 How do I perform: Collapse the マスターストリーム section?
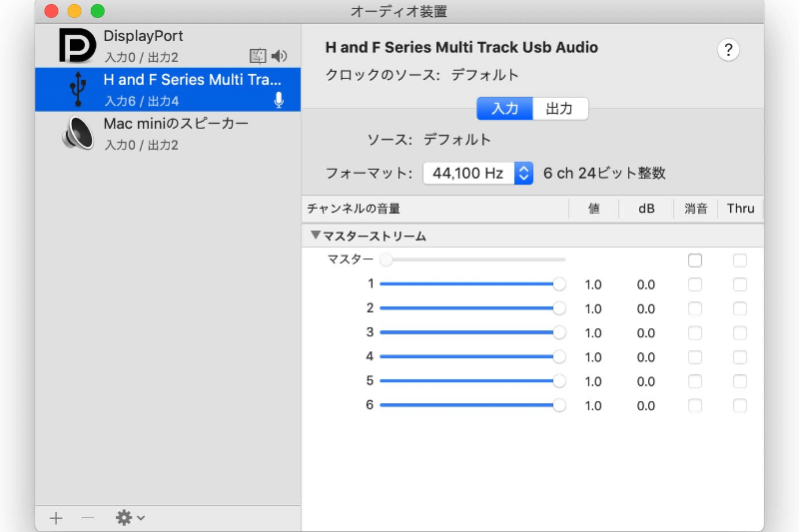tap(316, 236)
